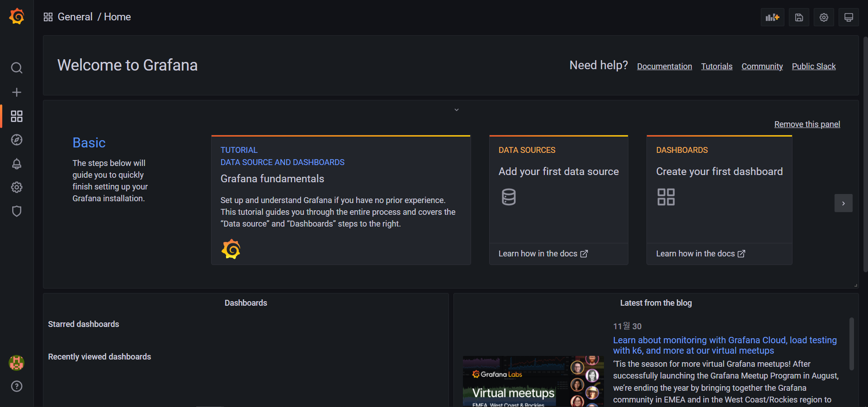Click the Dashboards panel title
This screenshot has height=407, width=868.
tap(246, 303)
